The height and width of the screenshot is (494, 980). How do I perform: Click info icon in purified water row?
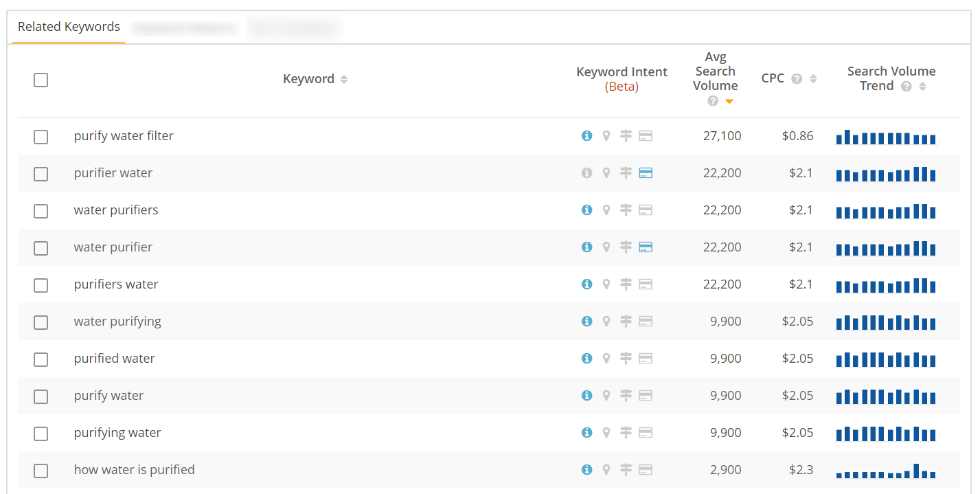pyautogui.click(x=586, y=359)
